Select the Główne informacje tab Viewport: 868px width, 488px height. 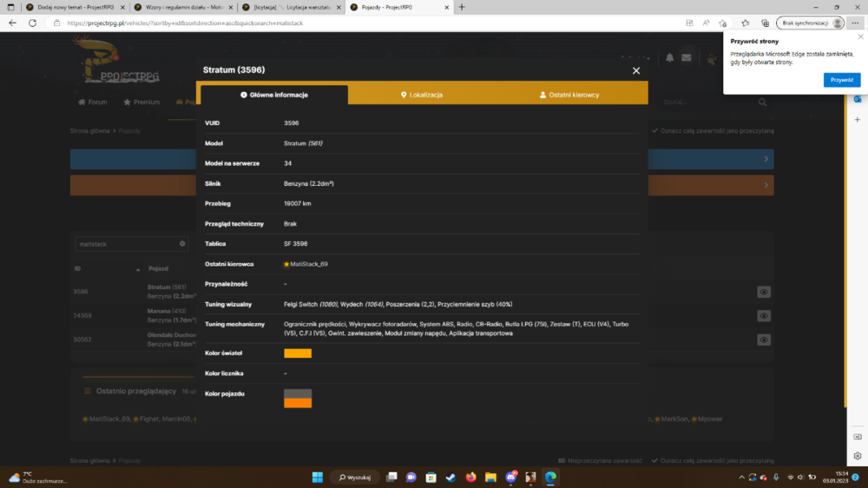pos(274,95)
